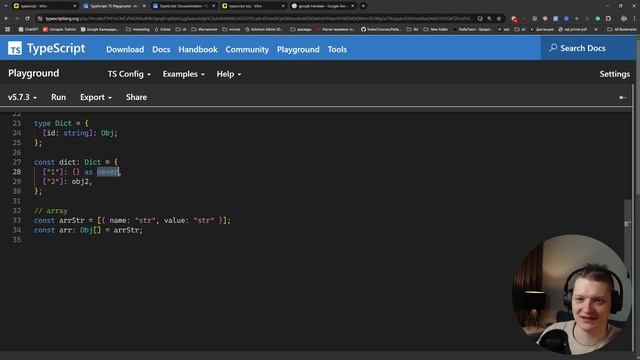Open the ChatGPT bookmark
This screenshot has width=640, height=360.
click(28, 29)
